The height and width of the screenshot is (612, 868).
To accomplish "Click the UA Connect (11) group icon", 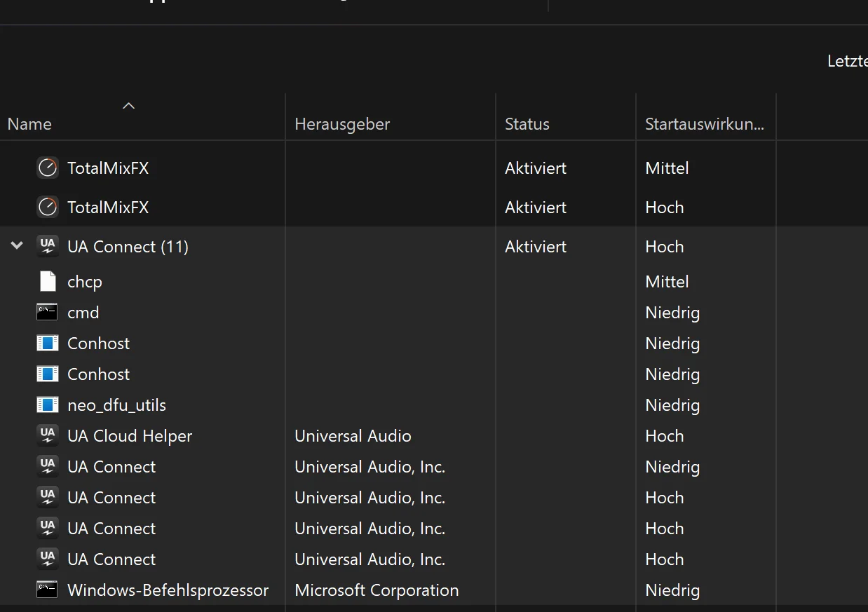I will (47, 247).
